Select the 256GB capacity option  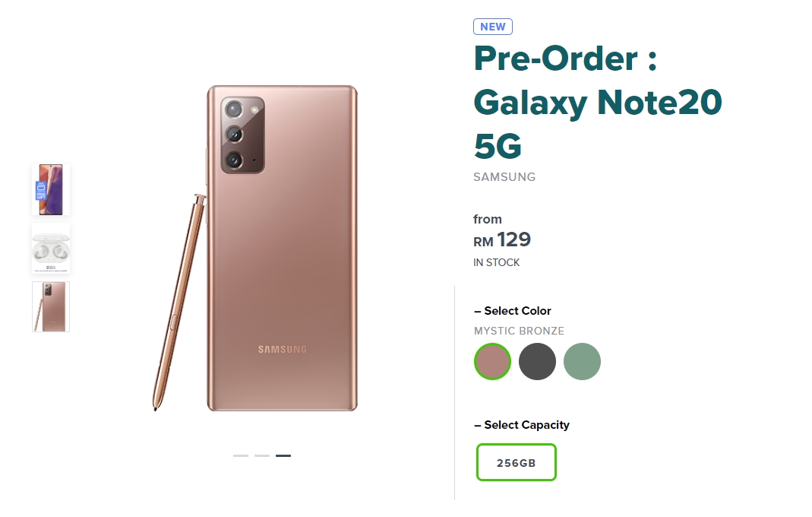[x=517, y=462]
